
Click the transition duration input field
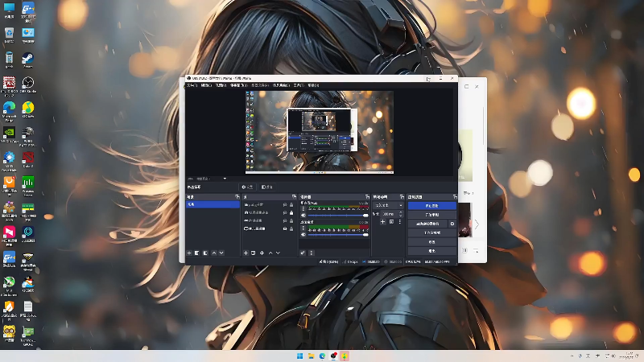coord(389,214)
